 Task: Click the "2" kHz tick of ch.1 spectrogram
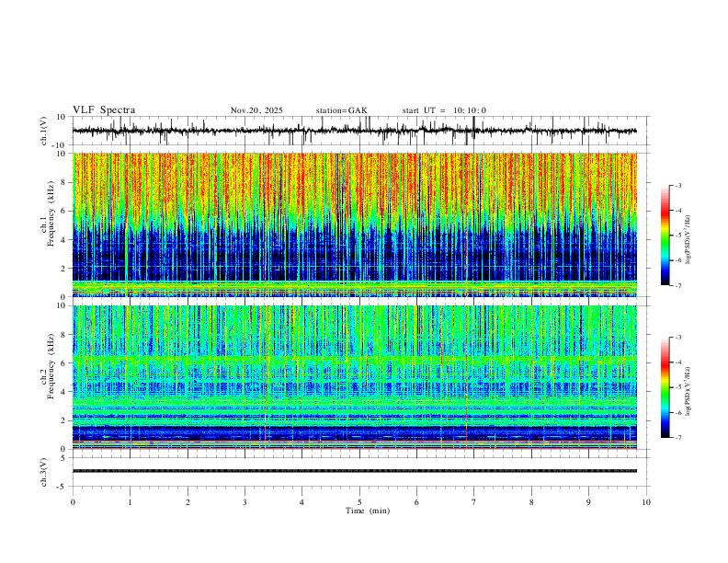[63, 268]
